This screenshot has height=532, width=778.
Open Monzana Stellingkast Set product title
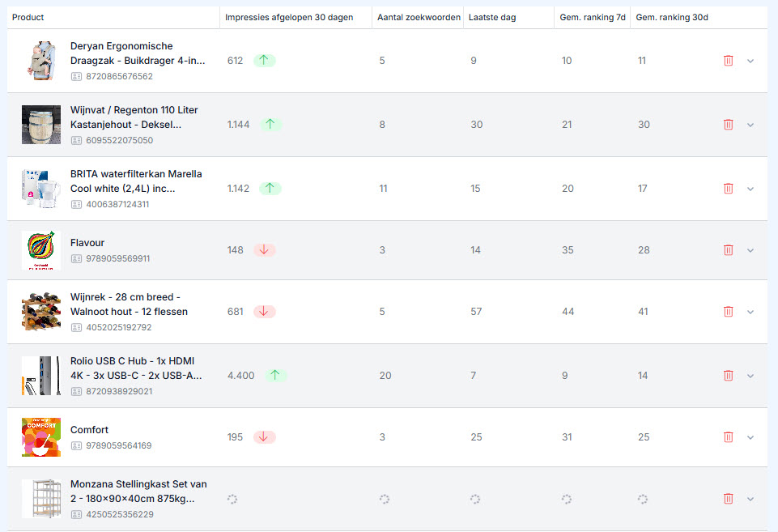pyautogui.click(x=138, y=492)
